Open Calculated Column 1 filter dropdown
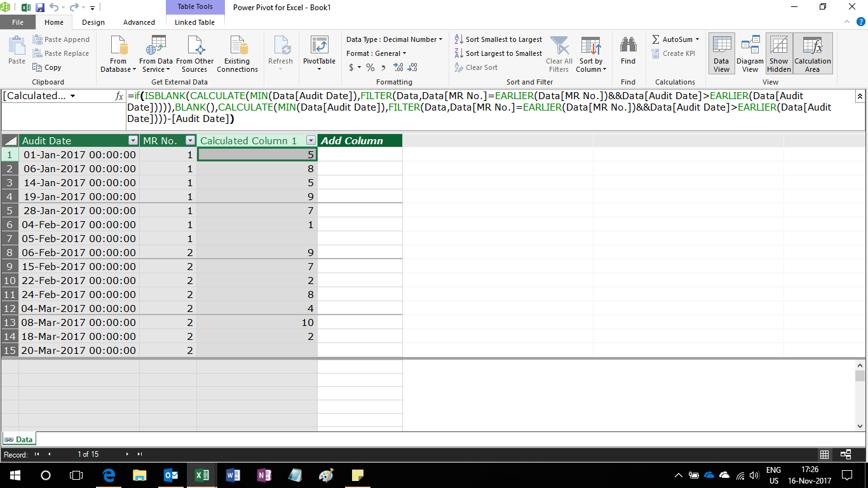 (x=311, y=140)
